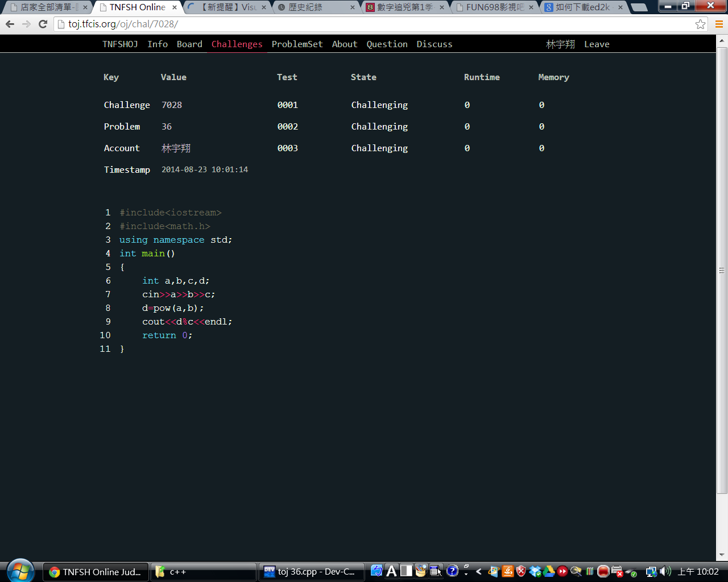Click the safely remove hardware tray icon

click(631, 572)
